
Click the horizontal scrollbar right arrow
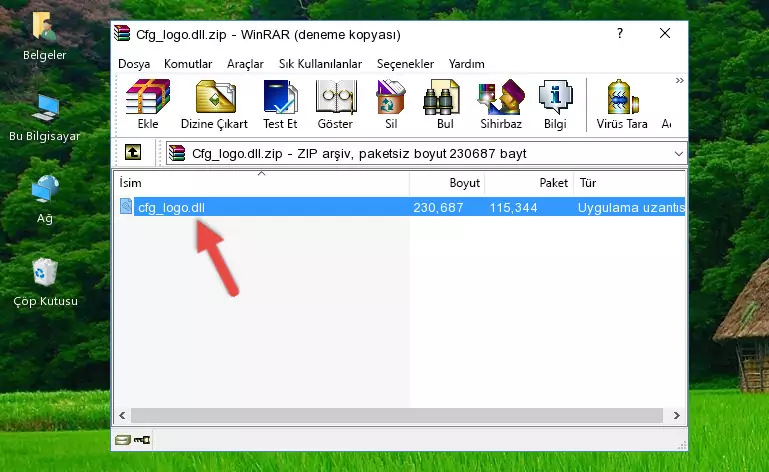[676, 416]
